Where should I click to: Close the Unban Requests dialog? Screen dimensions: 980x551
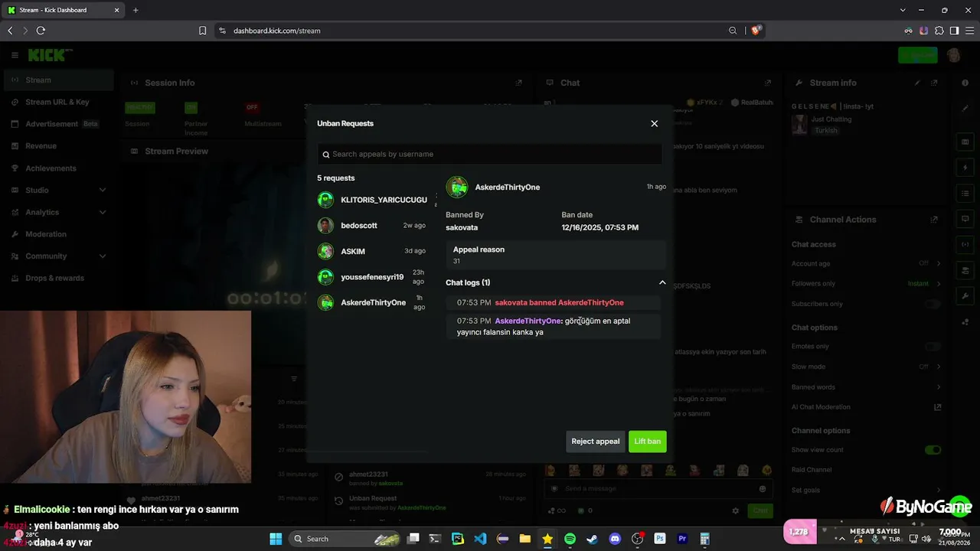[654, 123]
